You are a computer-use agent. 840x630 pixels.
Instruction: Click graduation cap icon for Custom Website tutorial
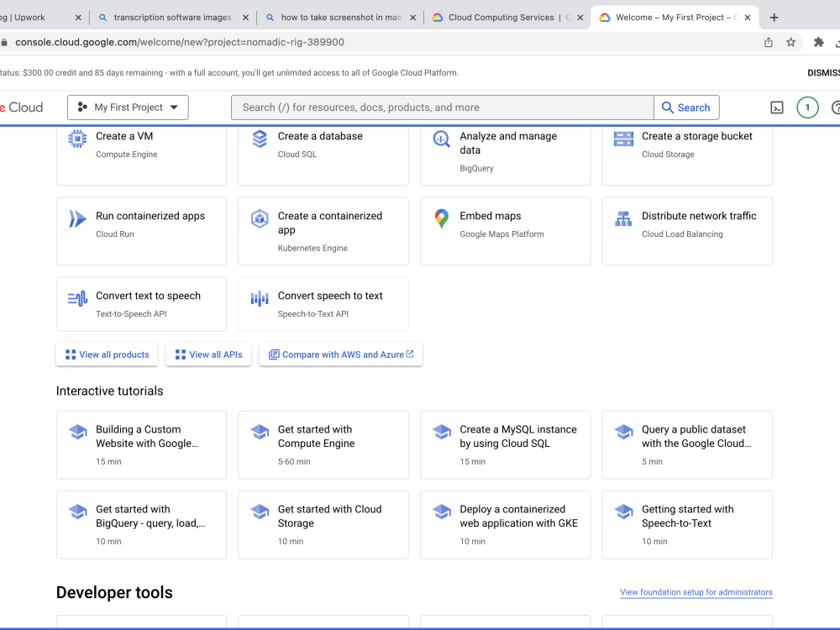pos(77,432)
